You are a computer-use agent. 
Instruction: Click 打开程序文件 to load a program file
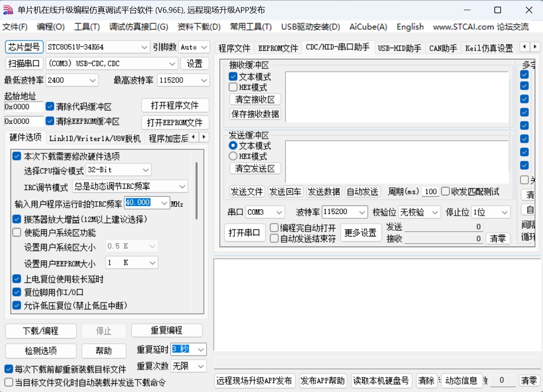pos(175,105)
